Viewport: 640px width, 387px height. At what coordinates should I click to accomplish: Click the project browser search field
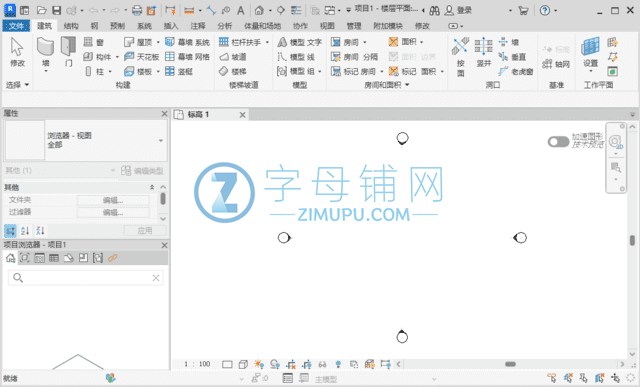pyautogui.click(x=86, y=278)
